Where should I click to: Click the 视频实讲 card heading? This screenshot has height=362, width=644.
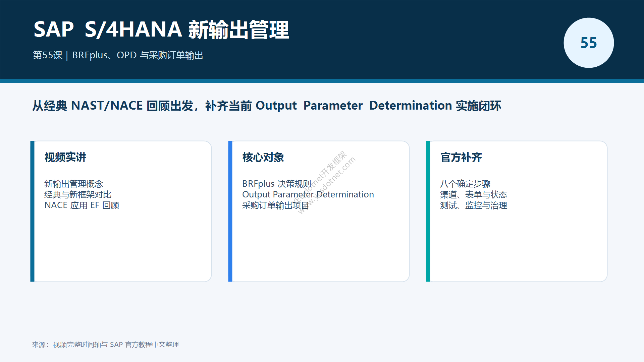point(65,157)
